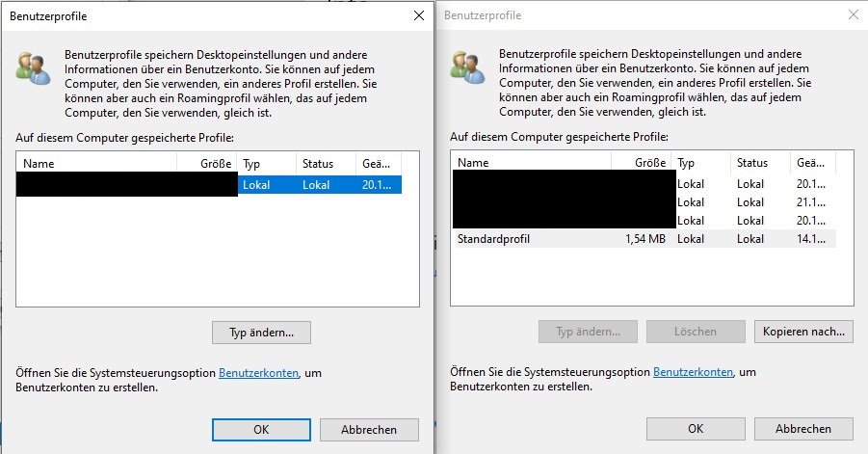This screenshot has height=454, width=868.
Task: Open Benutzerkonten link in left dialog
Action: [258, 373]
